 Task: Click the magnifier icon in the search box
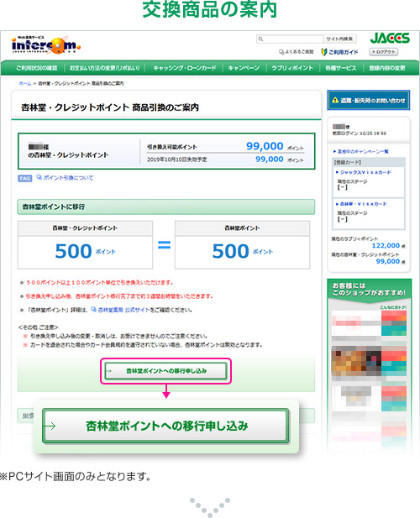(x=260, y=39)
